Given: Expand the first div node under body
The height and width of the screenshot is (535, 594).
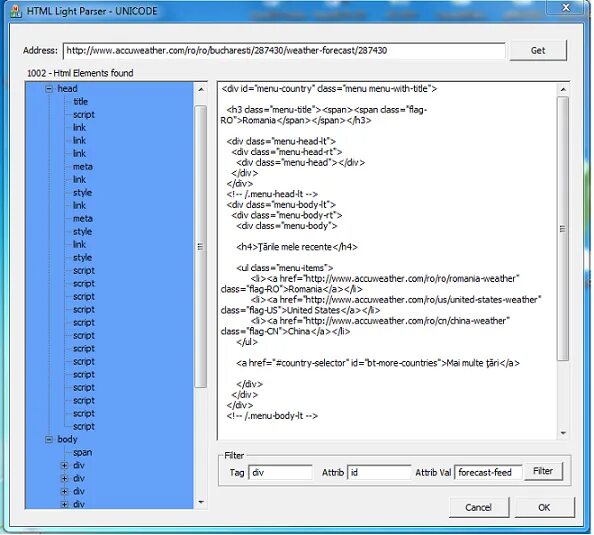Looking at the screenshot, I should click(x=64, y=466).
